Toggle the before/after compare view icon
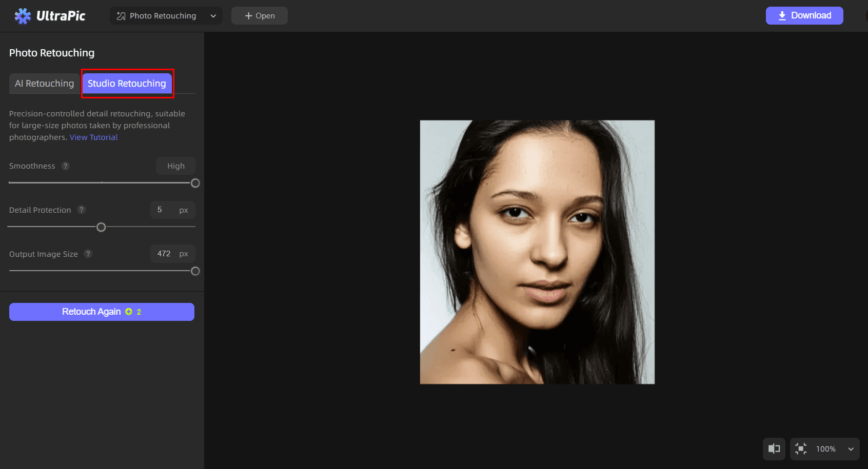The image size is (868, 469). pos(774,449)
